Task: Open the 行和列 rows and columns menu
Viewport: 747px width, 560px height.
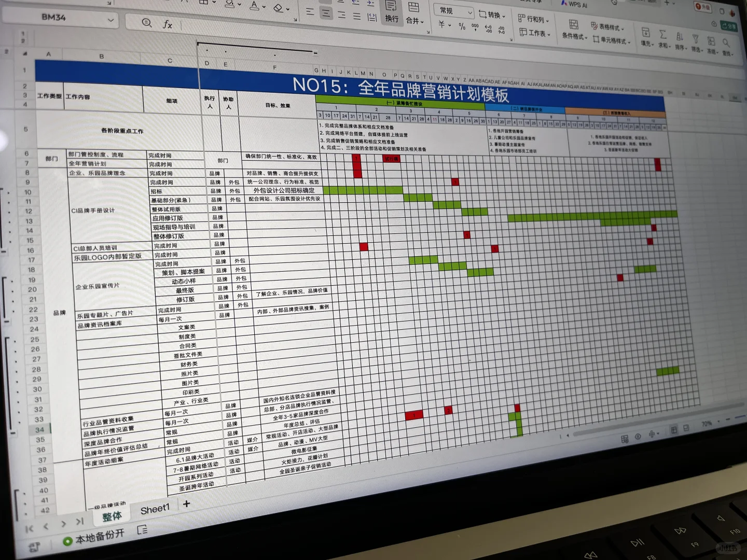Action: 533,19
